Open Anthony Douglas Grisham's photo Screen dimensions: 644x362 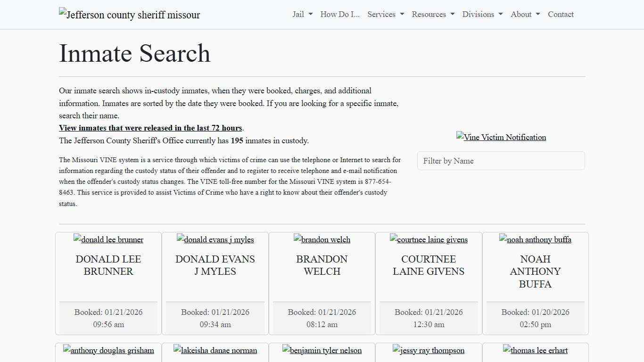[x=108, y=350]
